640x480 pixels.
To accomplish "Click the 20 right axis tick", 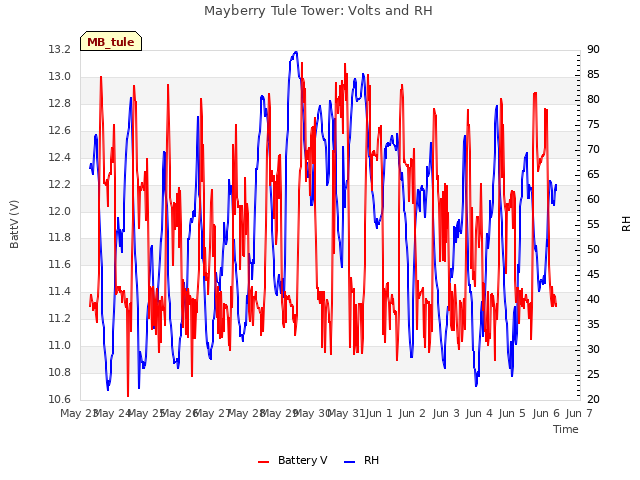I will [x=593, y=399].
